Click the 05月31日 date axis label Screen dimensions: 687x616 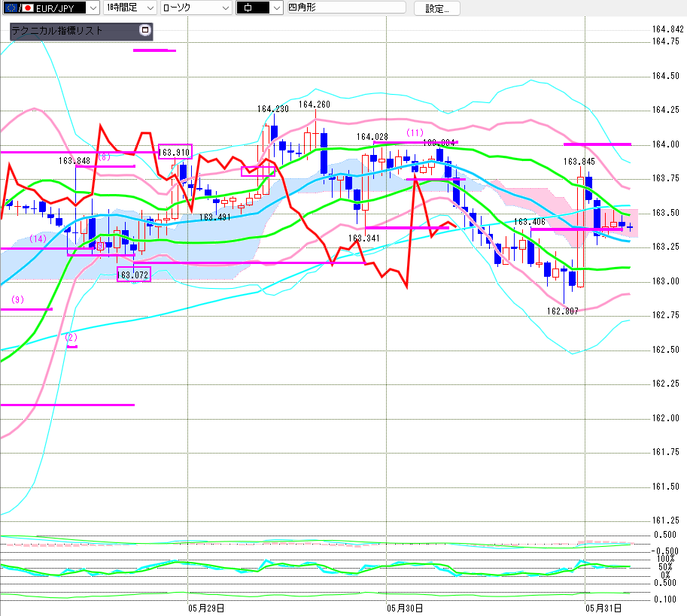[603, 608]
